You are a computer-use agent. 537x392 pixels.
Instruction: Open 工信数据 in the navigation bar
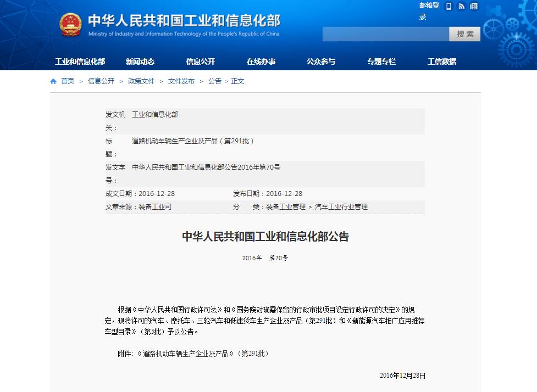point(441,61)
